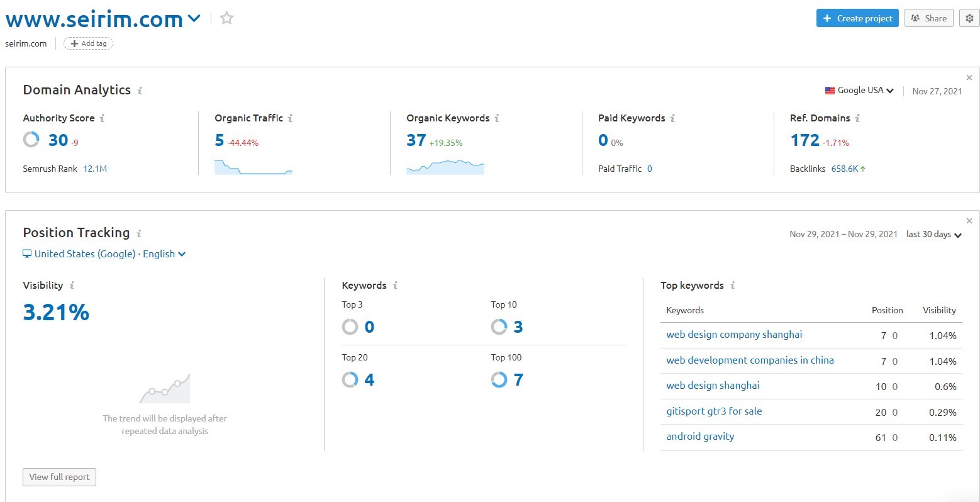Close the Position Tracking widget
This screenshot has width=980, height=502.
(969, 221)
